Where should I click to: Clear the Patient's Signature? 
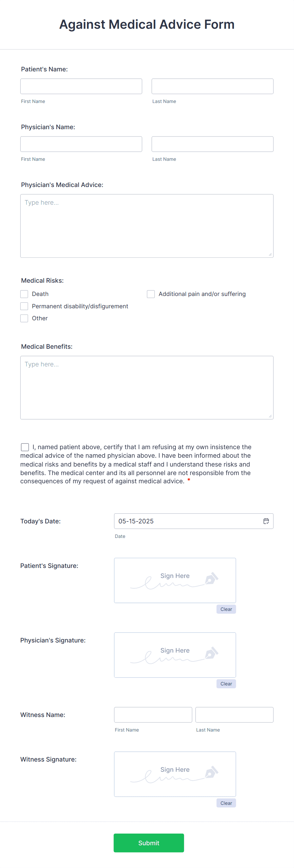[x=226, y=609]
